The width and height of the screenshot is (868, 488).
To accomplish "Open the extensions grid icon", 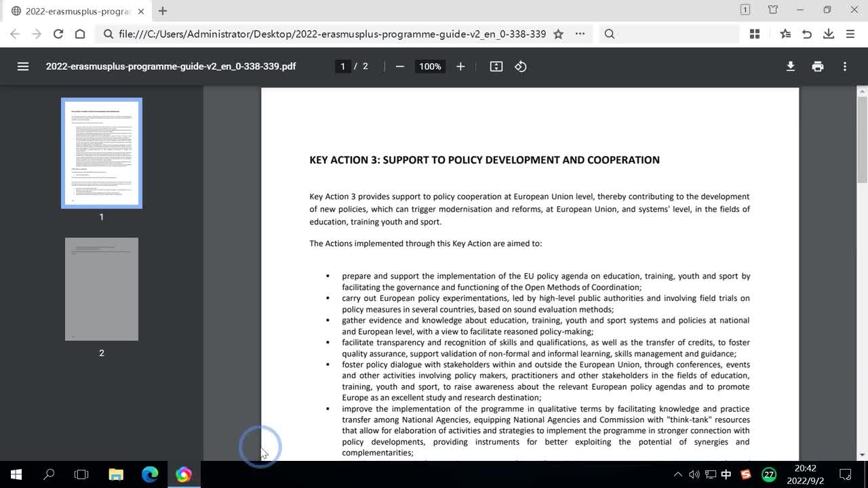I will (x=755, y=34).
